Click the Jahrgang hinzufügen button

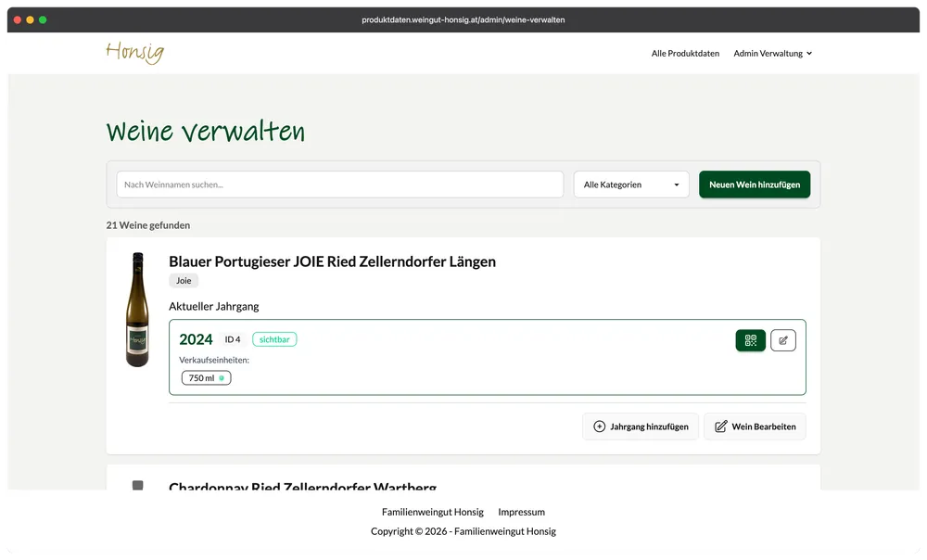[641, 426]
